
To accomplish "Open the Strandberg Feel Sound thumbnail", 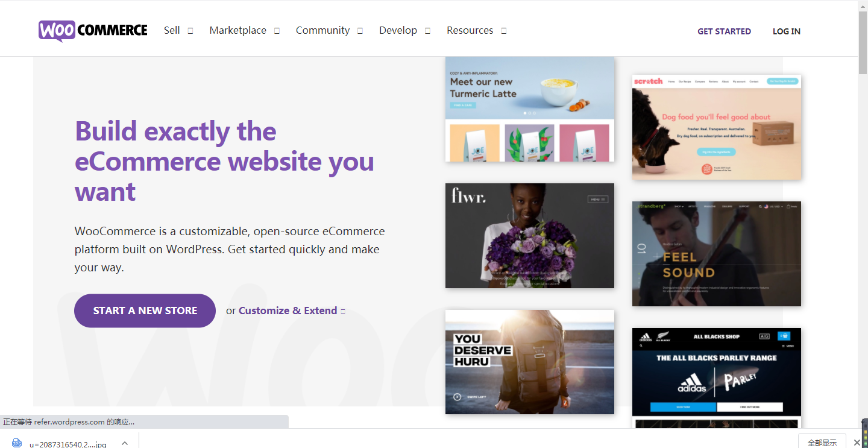I will click(x=717, y=254).
